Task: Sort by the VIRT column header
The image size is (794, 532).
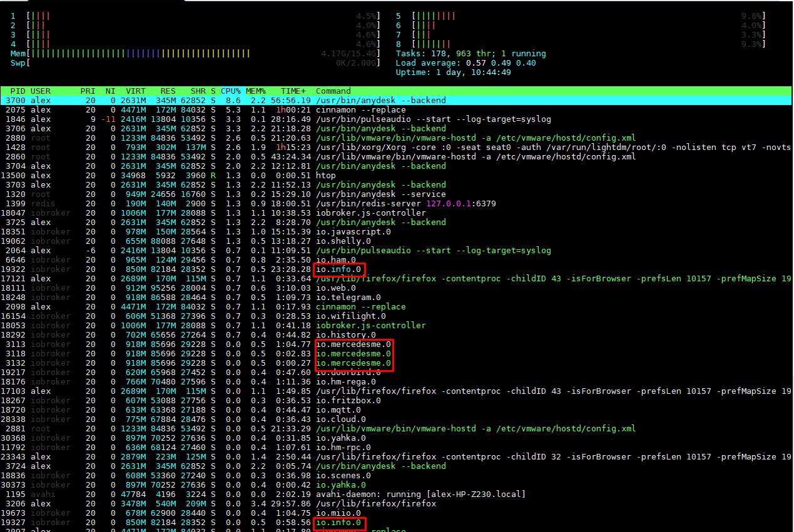Action: tap(135, 91)
